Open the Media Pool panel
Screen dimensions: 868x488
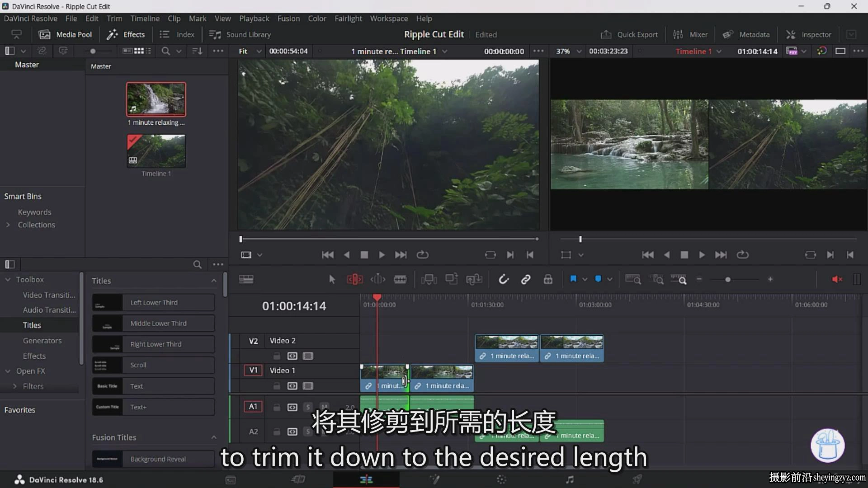[65, 34]
